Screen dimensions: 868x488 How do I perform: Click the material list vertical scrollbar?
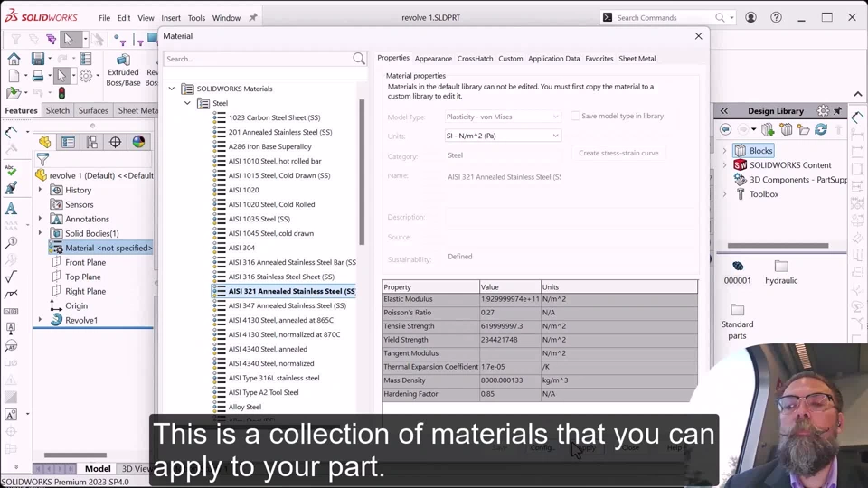(x=362, y=172)
